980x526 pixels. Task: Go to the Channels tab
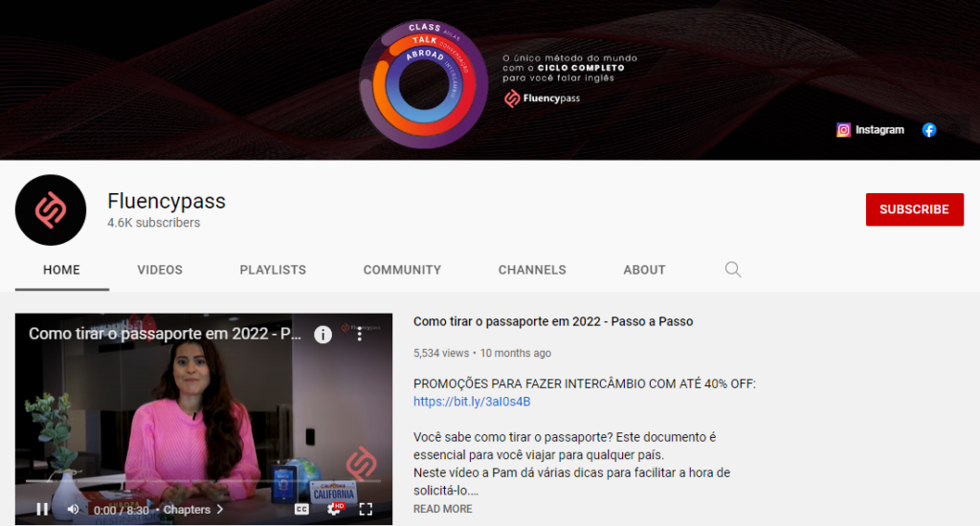pos(532,270)
